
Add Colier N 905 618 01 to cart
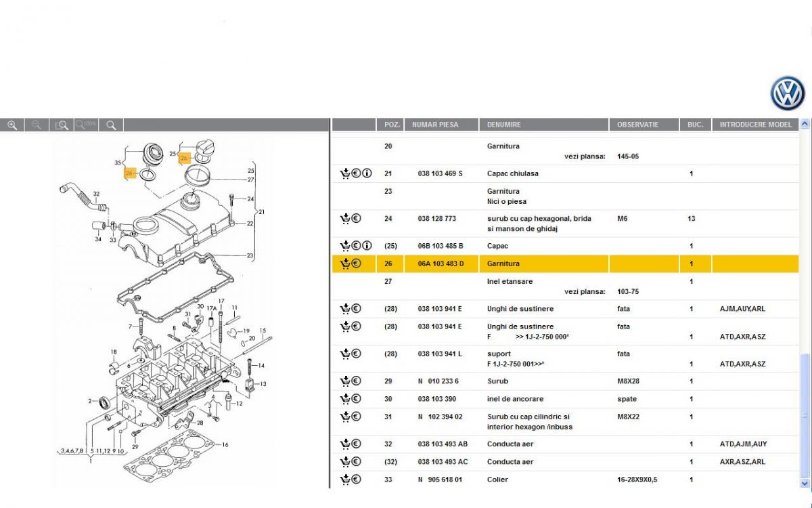tap(344, 480)
